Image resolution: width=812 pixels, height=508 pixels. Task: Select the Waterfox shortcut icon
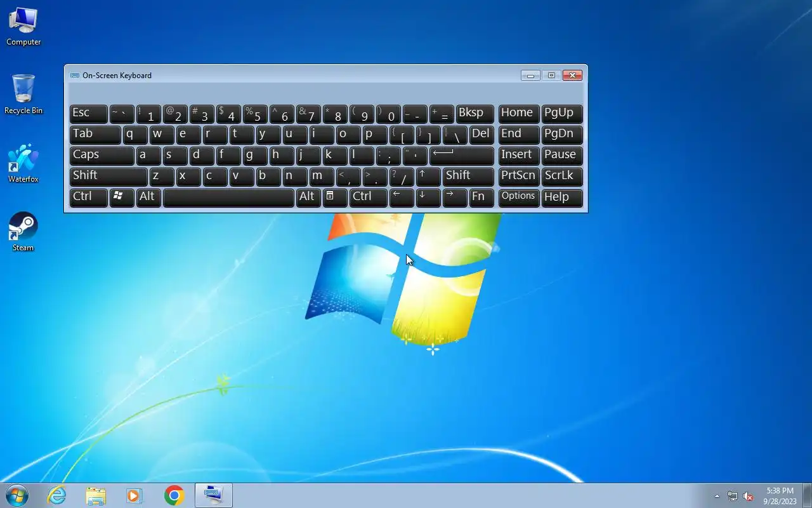pyautogui.click(x=23, y=164)
